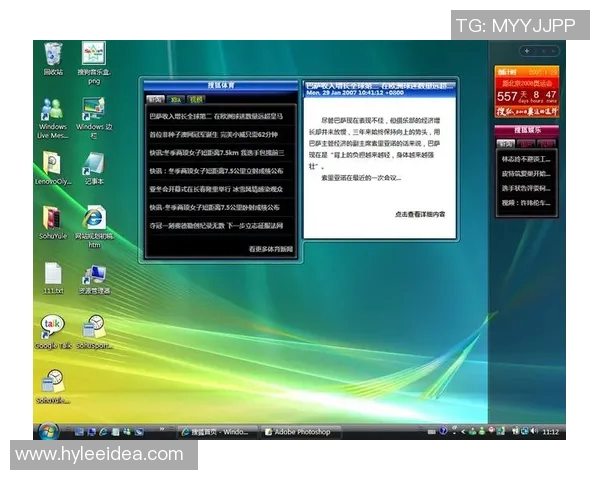This screenshot has height=480, width=600.
Task: Select first tab in 搜狐体育 gadget
Action: 155,100
